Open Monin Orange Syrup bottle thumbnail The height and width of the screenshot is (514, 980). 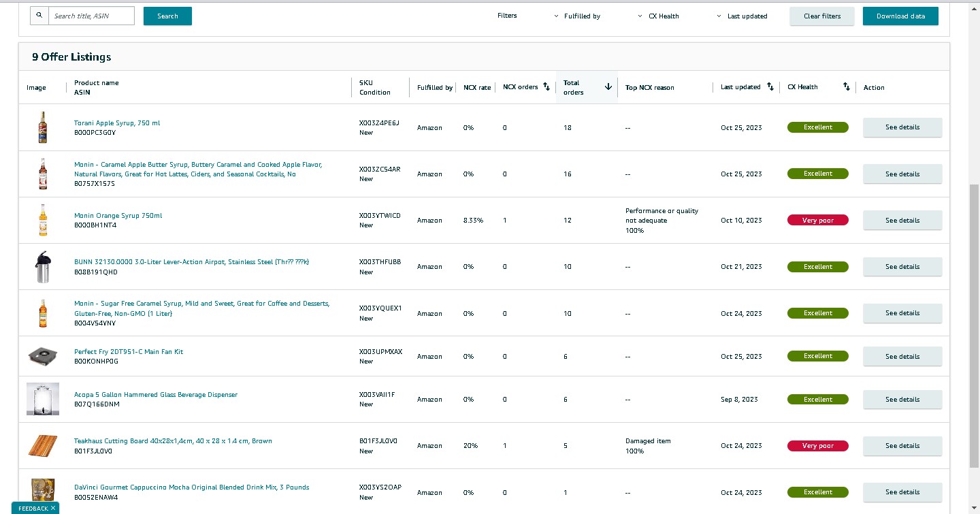point(43,220)
